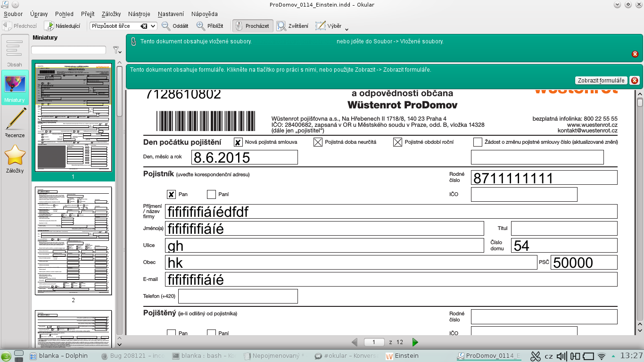Expand the thumbnail filter options arrow

click(x=116, y=50)
